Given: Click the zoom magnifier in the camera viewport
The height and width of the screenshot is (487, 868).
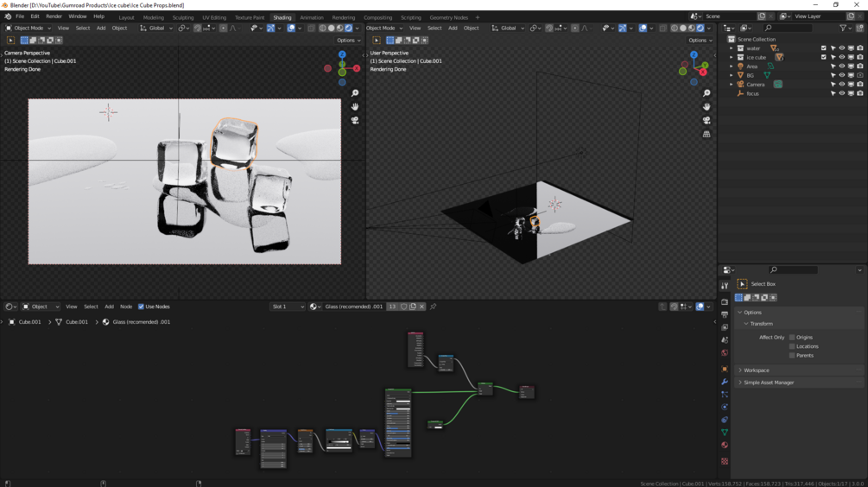Looking at the screenshot, I should [355, 93].
